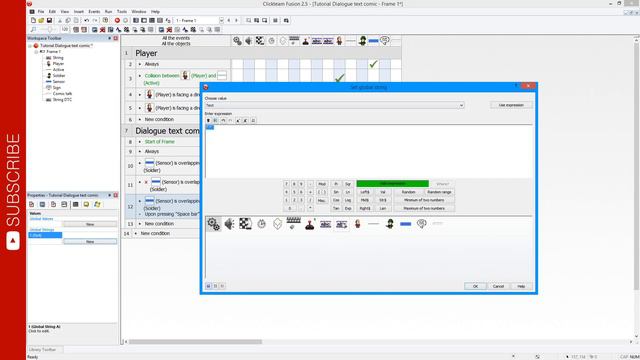
Task: Select the Soldier item in Workspace tree
Action: coord(59,76)
